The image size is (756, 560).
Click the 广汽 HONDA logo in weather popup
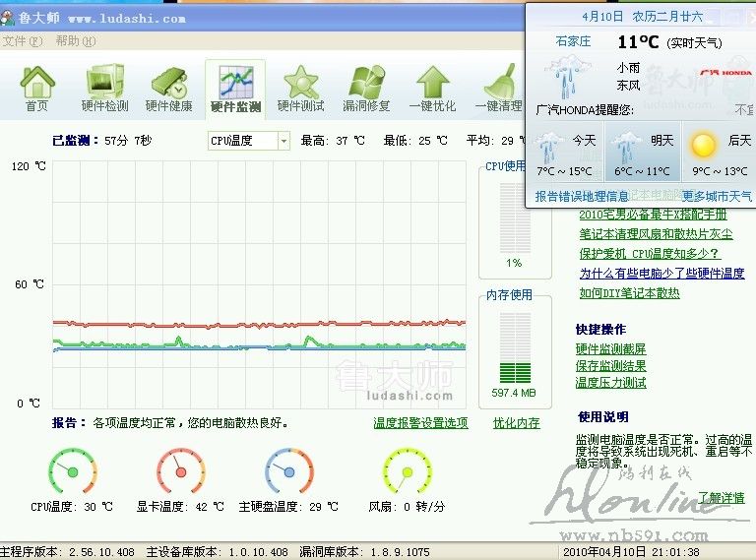coord(725,72)
